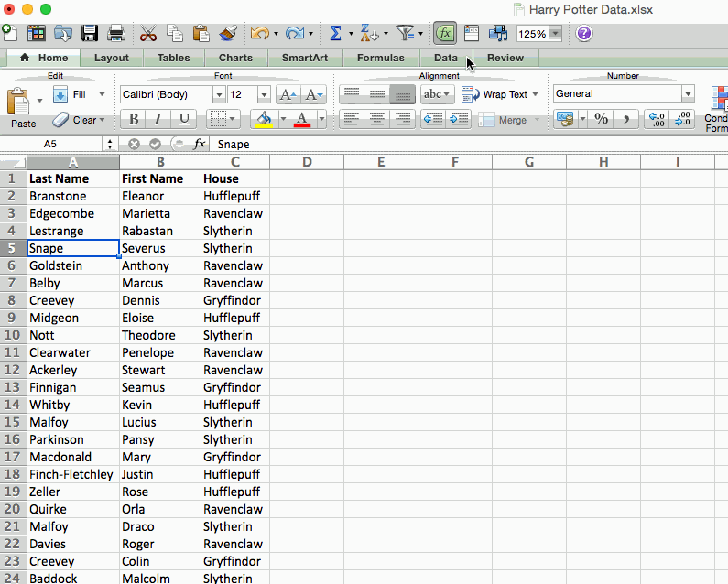Toggle top vertical alignment

tap(352, 94)
